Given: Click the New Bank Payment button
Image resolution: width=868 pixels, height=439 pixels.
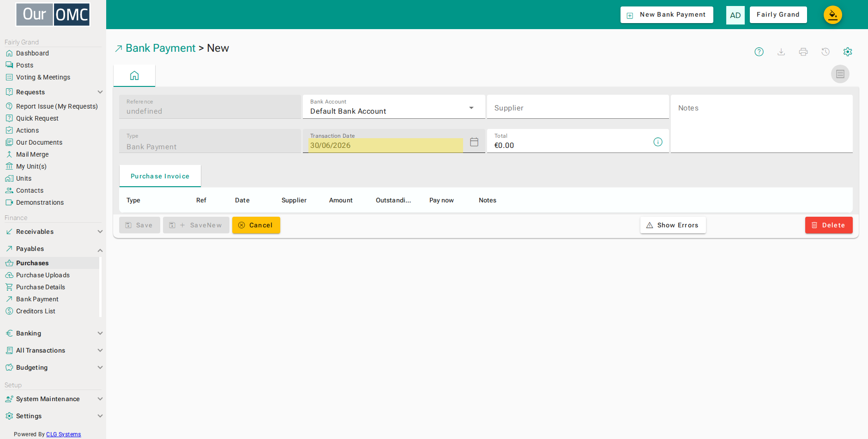Looking at the screenshot, I should (x=667, y=15).
